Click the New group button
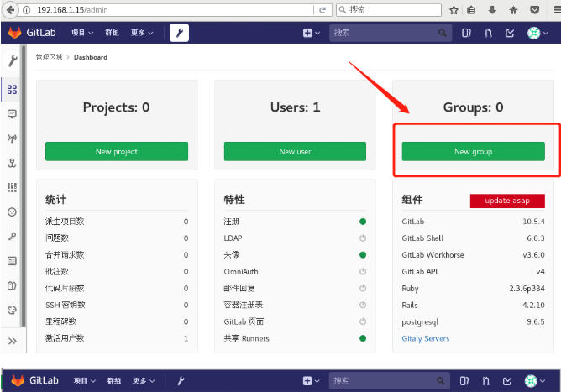The height and width of the screenshot is (392, 561). click(474, 151)
